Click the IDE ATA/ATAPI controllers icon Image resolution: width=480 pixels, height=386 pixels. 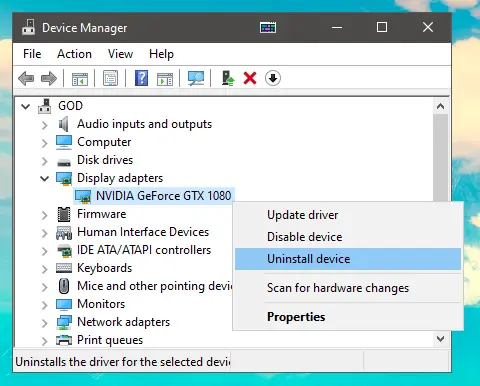[64, 251]
